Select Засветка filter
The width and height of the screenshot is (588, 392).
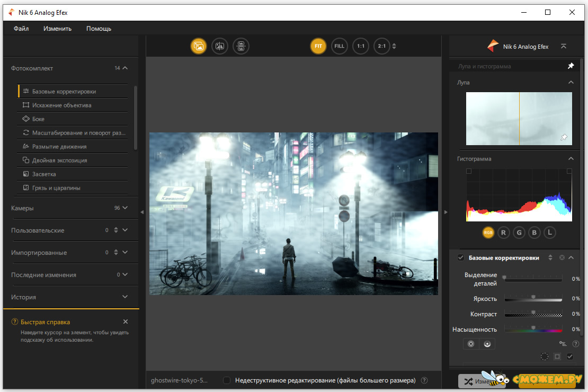tap(73, 174)
